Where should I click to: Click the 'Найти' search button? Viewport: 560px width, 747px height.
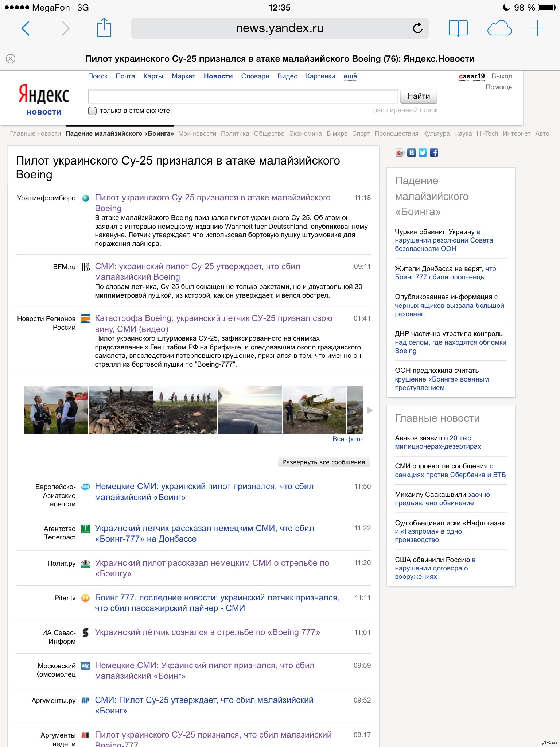419,96
